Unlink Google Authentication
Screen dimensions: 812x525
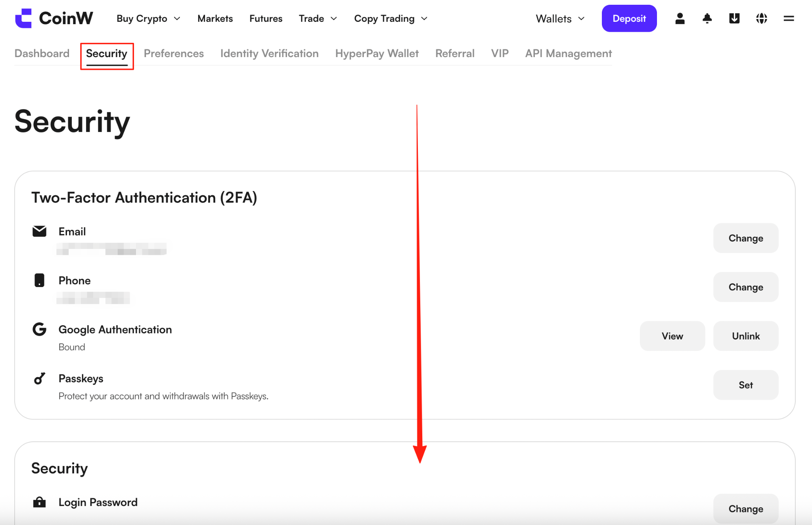[745, 336]
